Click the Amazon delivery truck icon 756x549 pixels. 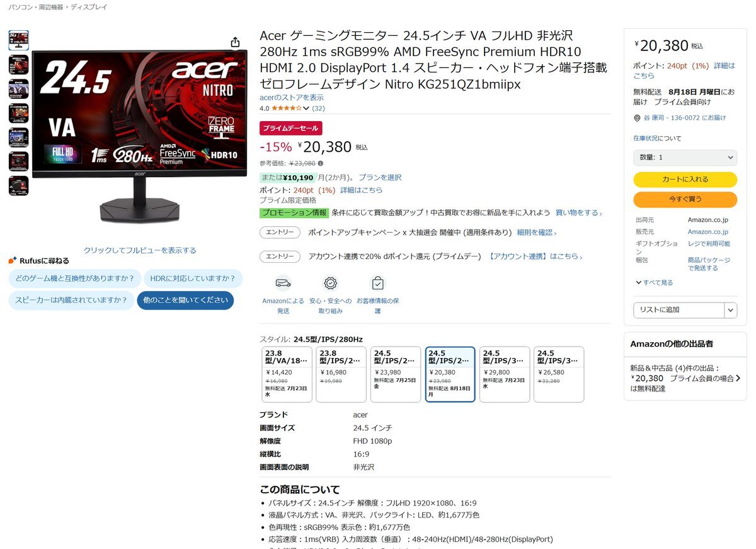283,282
